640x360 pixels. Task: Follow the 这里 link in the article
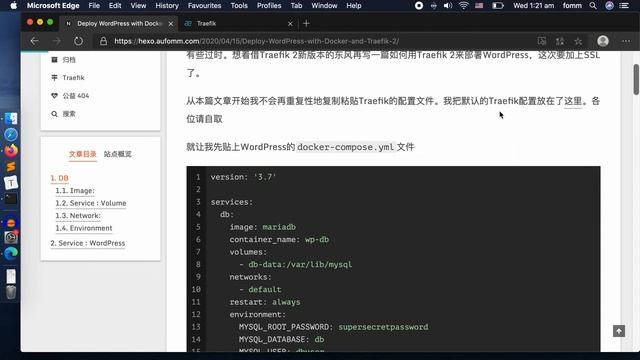[573, 101]
